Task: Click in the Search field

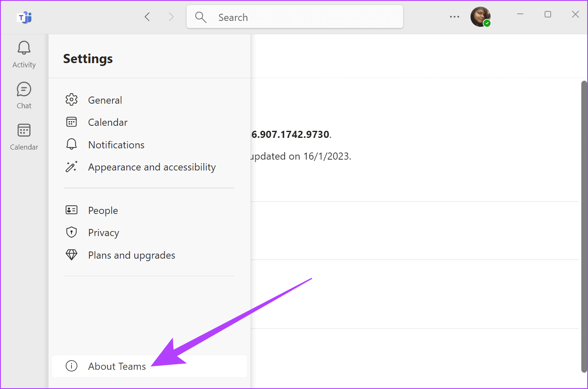Action: (295, 17)
